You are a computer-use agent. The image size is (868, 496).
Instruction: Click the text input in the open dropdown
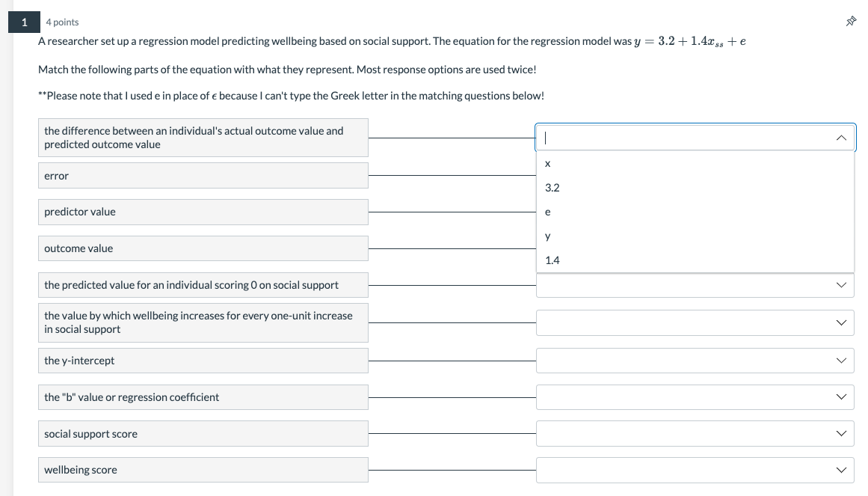point(673,137)
